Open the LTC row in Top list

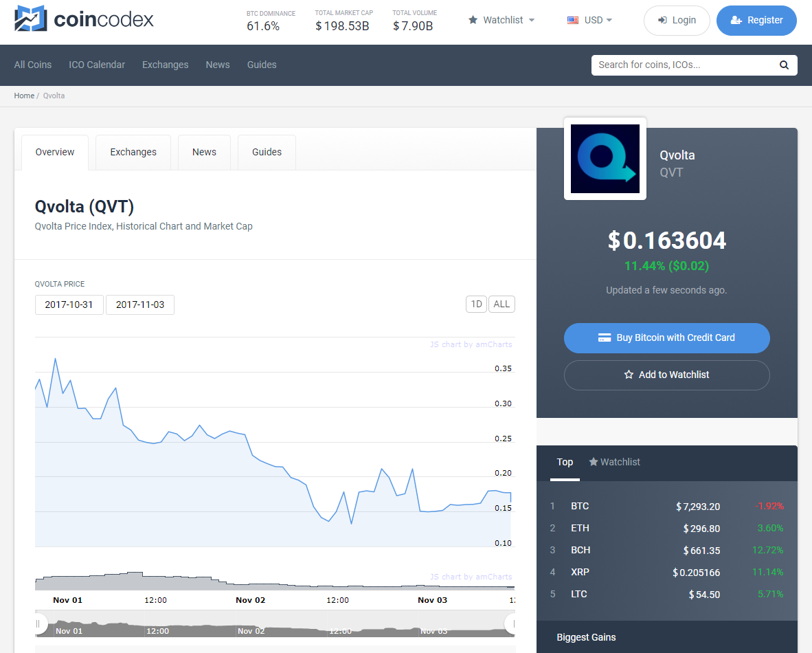(x=666, y=595)
